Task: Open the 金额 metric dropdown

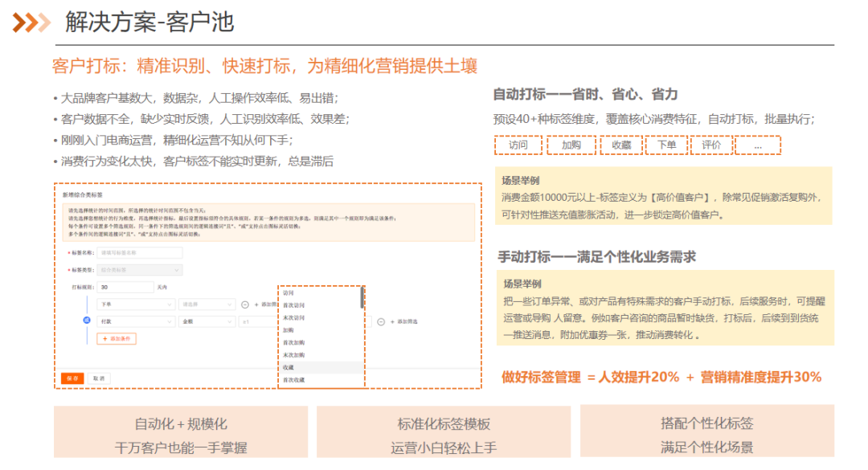Action: point(206,321)
